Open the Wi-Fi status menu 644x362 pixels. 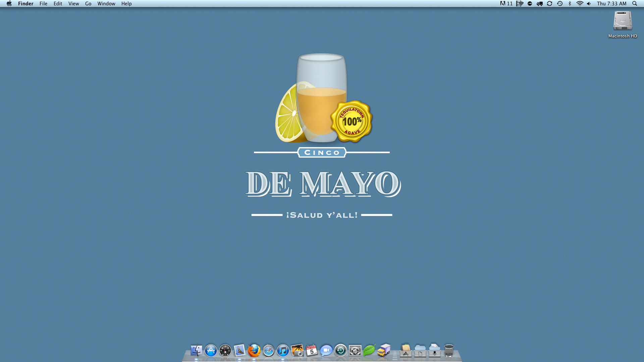pos(580,4)
